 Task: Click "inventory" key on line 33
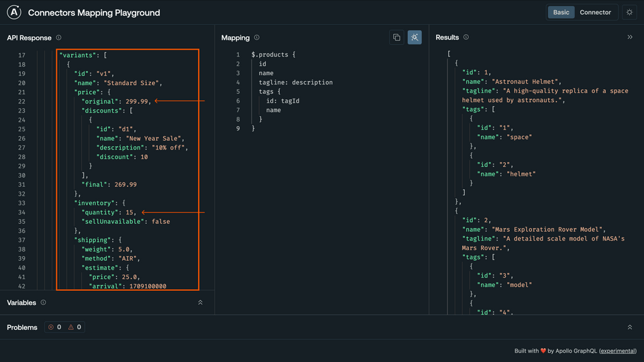click(x=94, y=203)
